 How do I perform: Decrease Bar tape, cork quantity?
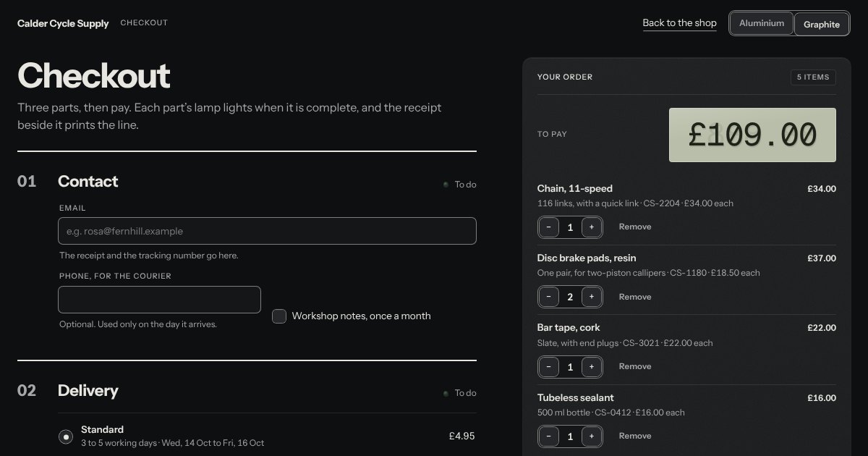pos(548,367)
